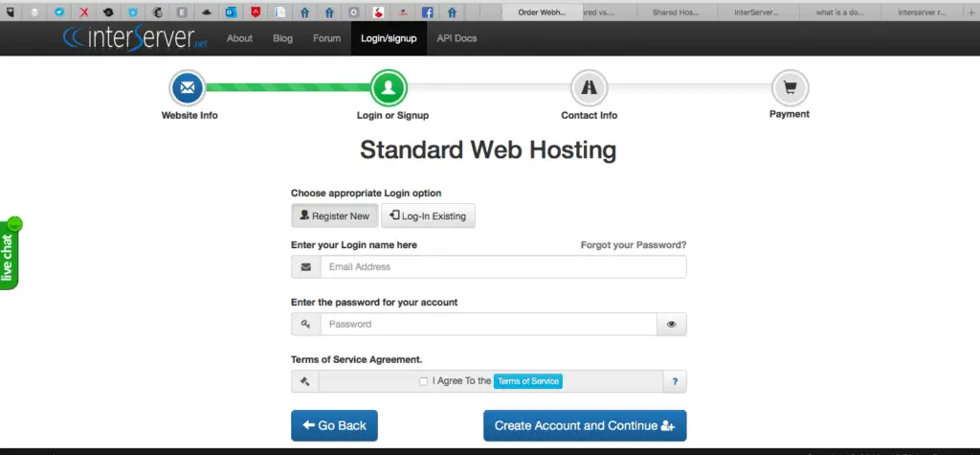Open the Terms of Service link
Screen dimensions: 980x455
click(x=528, y=381)
